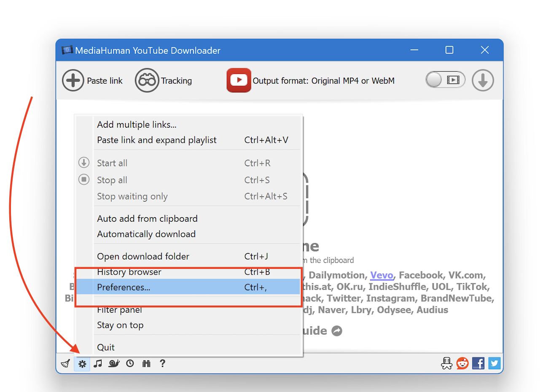Click the UOL text
The width and height of the screenshot is (543, 392).
point(441,287)
